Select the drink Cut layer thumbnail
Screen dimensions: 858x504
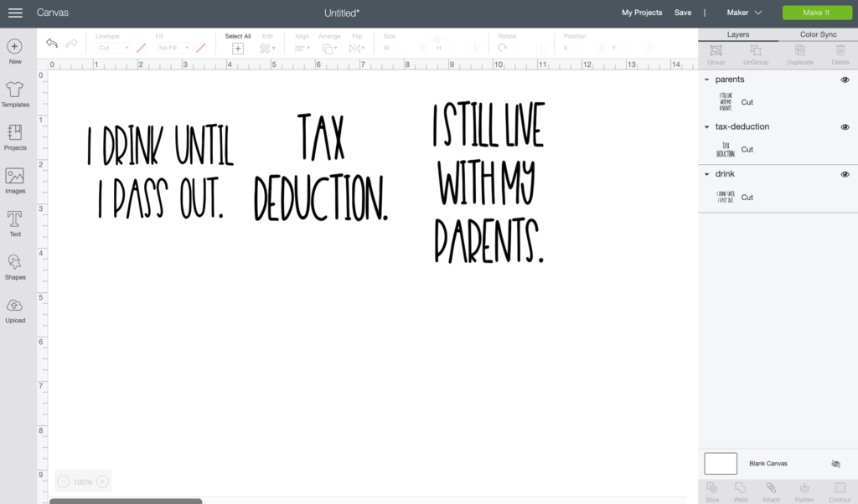(726, 198)
